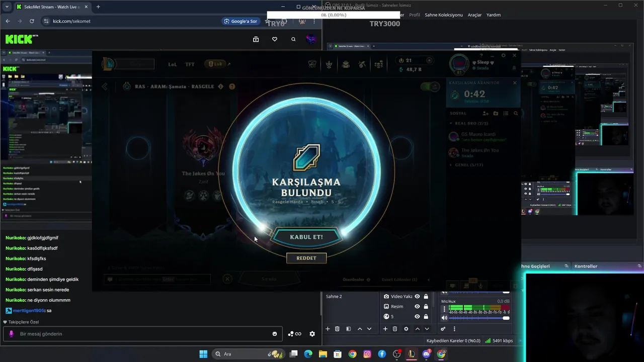
Task: Toggle the open party switch
Action: point(430,86)
